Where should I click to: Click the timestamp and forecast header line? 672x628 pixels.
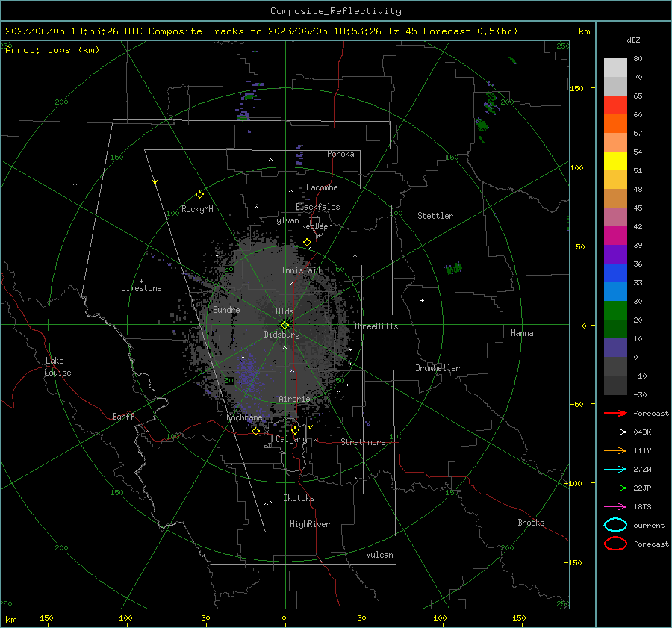tap(261, 31)
